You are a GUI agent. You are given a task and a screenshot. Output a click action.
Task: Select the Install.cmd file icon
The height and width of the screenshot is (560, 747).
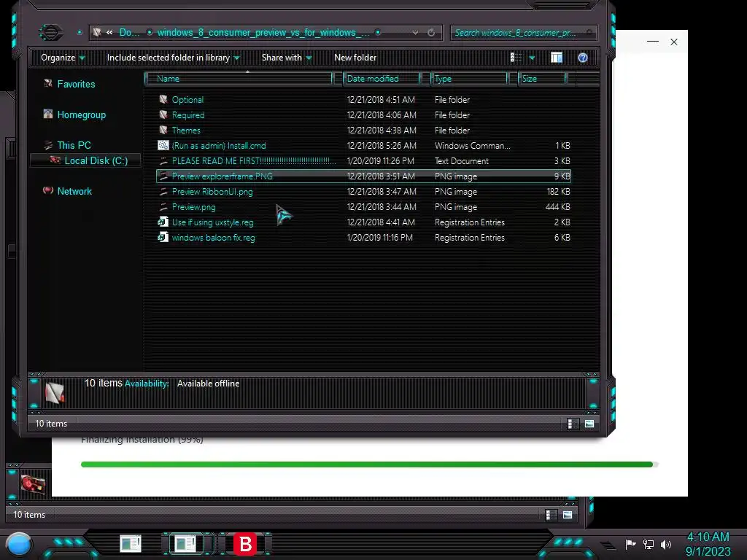tap(163, 146)
